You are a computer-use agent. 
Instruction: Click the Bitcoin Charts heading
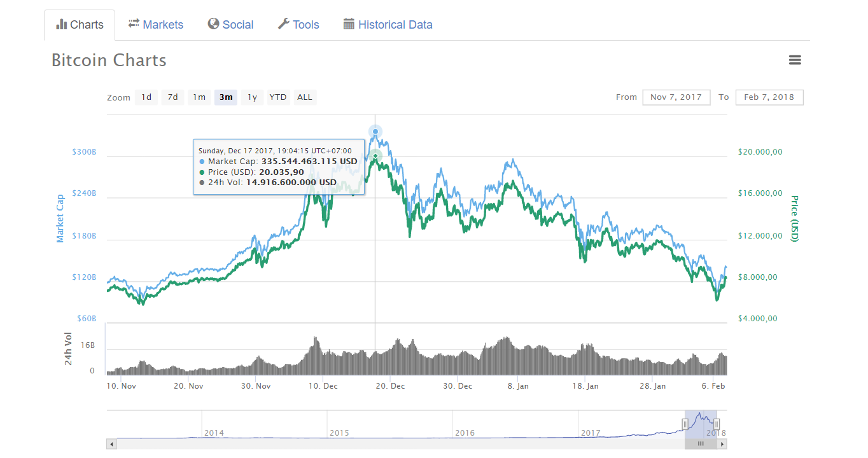click(x=109, y=60)
